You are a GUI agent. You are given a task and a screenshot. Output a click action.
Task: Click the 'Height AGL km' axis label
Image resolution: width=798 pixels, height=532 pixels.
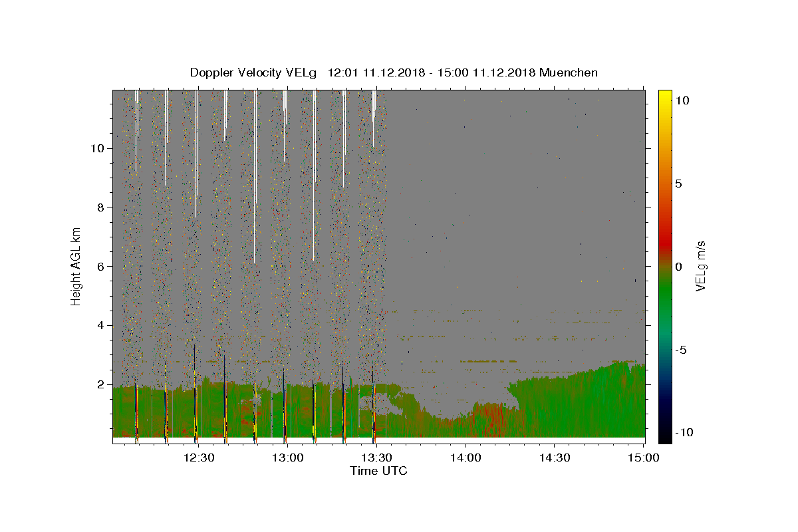point(76,265)
